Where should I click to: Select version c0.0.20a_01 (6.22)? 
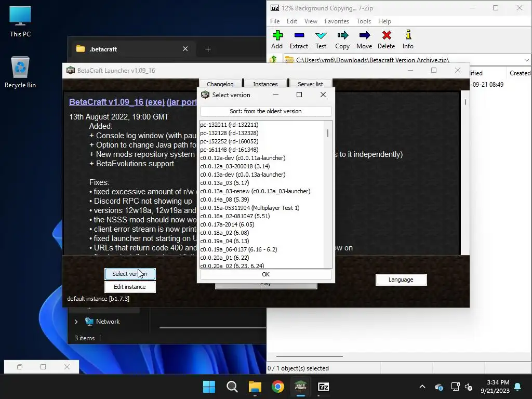(x=262, y=258)
